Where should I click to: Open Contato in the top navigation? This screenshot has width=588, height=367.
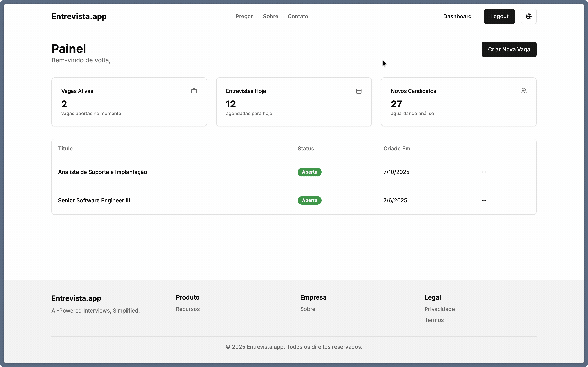tap(298, 16)
